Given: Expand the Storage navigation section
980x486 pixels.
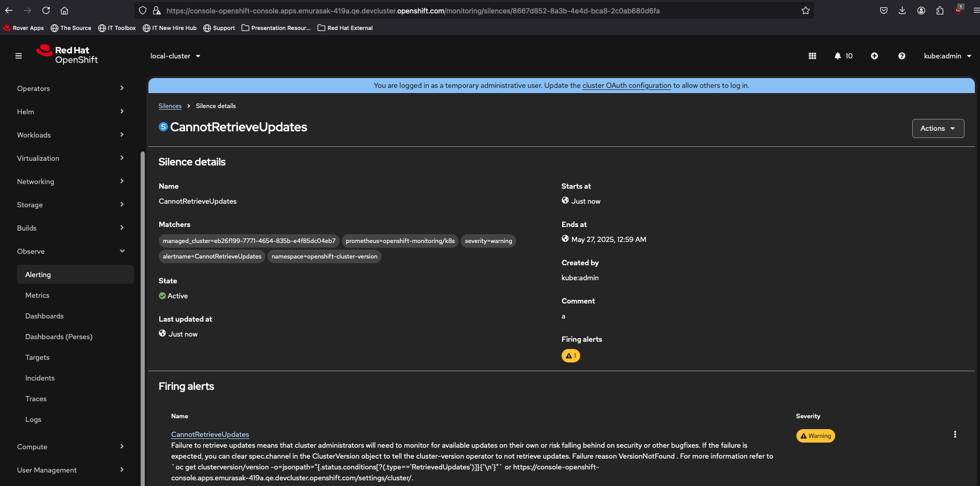Looking at the screenshot, I should pos(70,205).
